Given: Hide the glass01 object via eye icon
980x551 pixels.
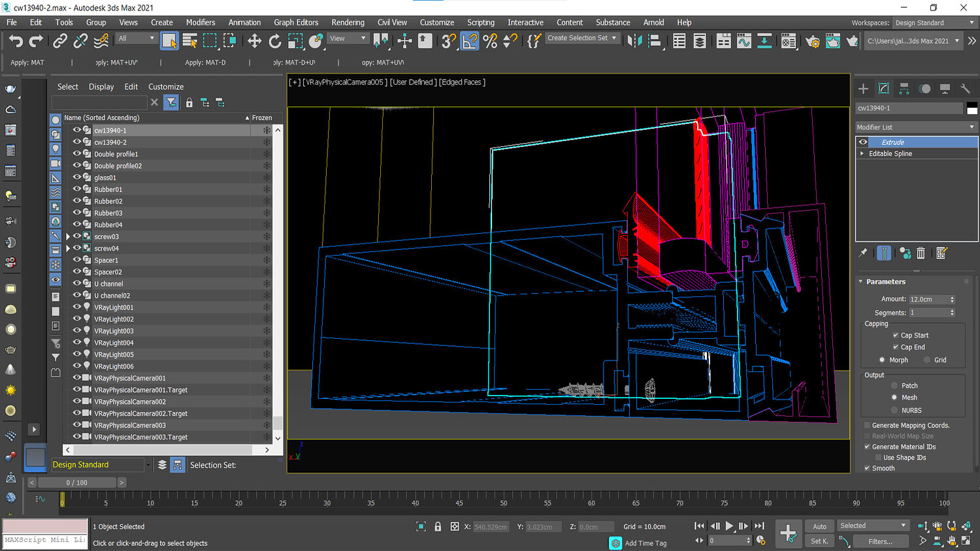Looking at the screenshot, I should (x=76, y=178).
